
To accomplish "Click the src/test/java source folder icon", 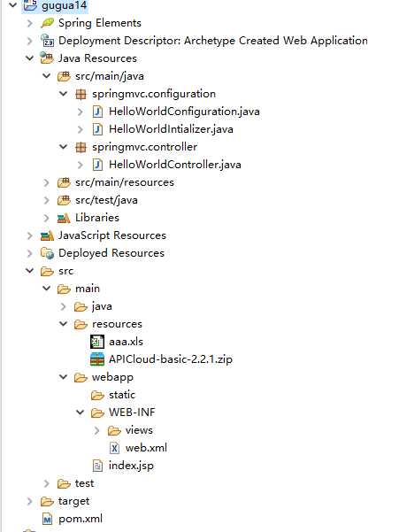I will (64, 200).
